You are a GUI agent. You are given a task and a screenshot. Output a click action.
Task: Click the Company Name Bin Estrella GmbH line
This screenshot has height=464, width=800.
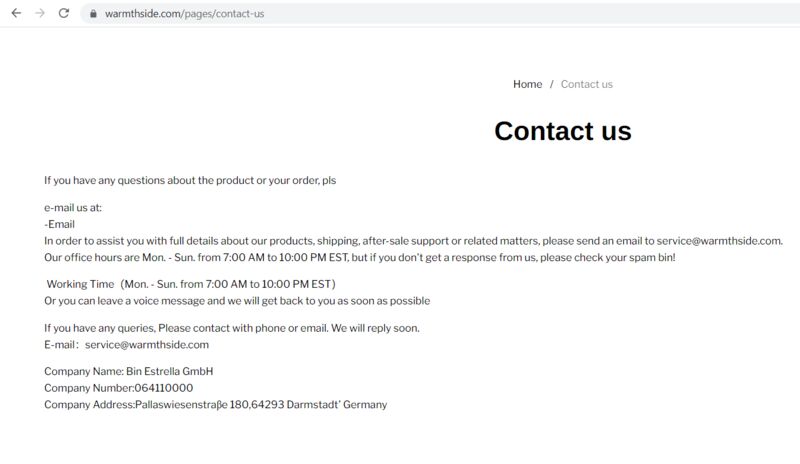[x=129, y=372]
